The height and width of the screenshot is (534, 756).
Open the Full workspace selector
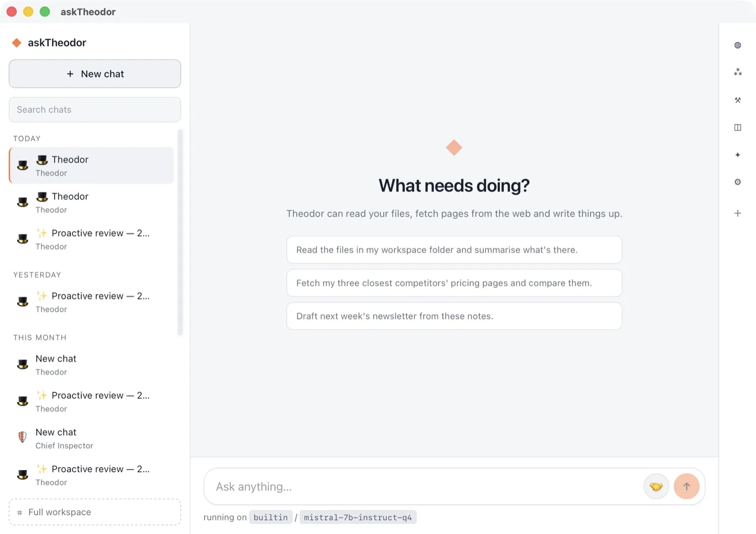point(95,512)
